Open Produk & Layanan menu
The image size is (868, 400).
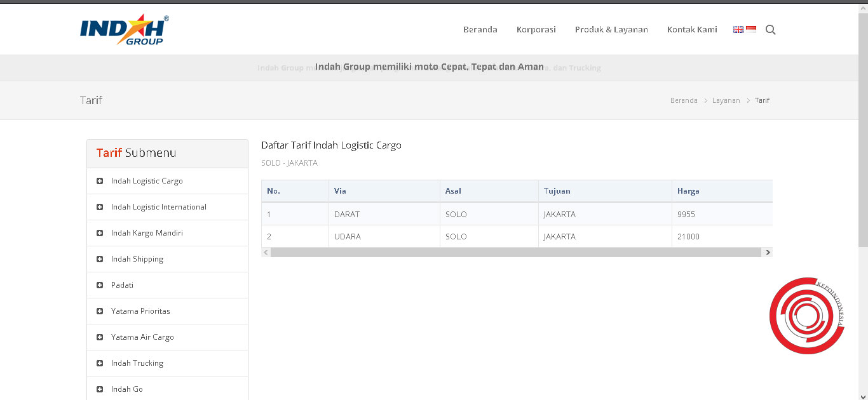(x=611, y=30)
